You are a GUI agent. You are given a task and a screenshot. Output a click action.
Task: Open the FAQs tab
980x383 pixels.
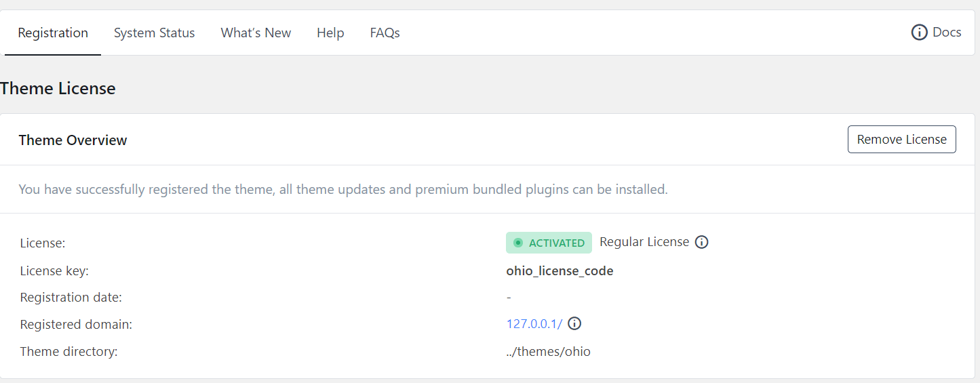click(x=385, y=33)
